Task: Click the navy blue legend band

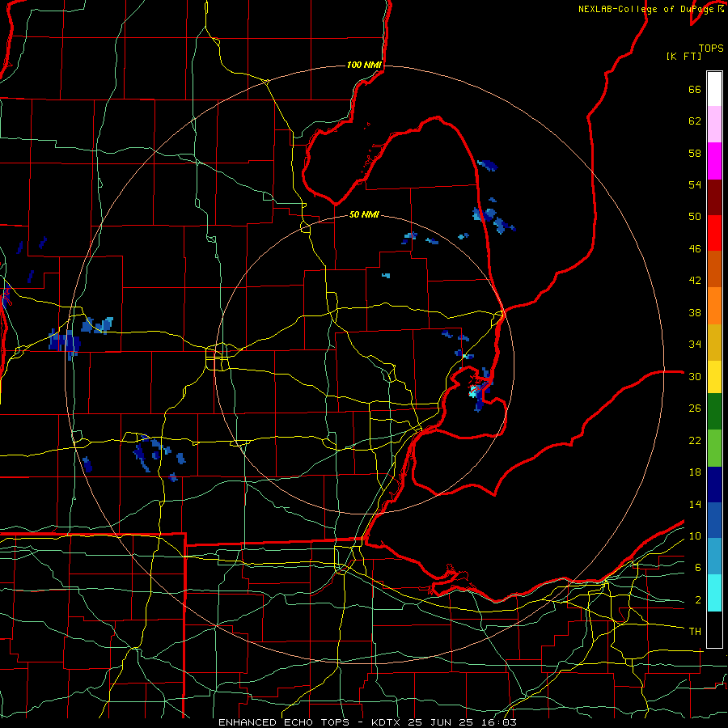Action: pyautogui.click(x=714, y=485)
